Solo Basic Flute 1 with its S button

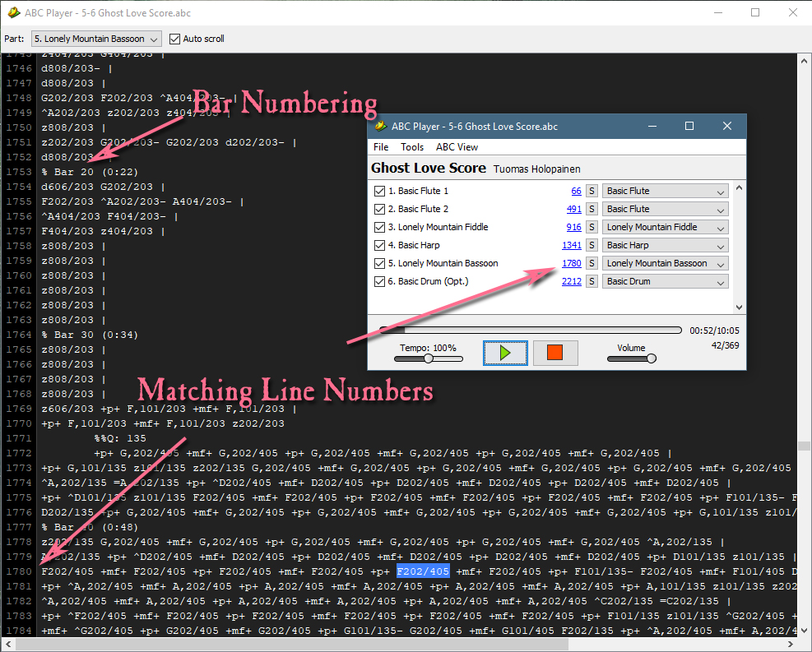pyautogui.click(x=592, y=191)
